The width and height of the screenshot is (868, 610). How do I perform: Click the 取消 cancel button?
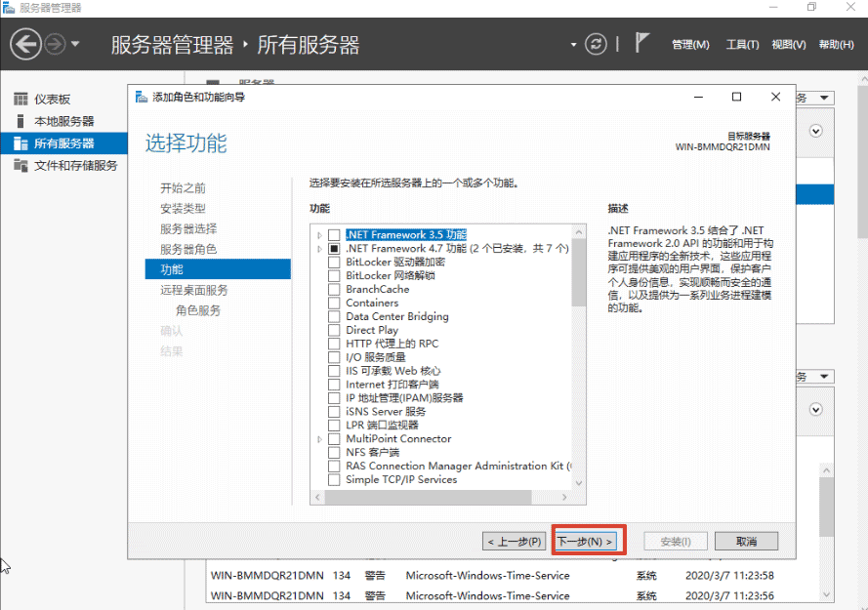746,541
